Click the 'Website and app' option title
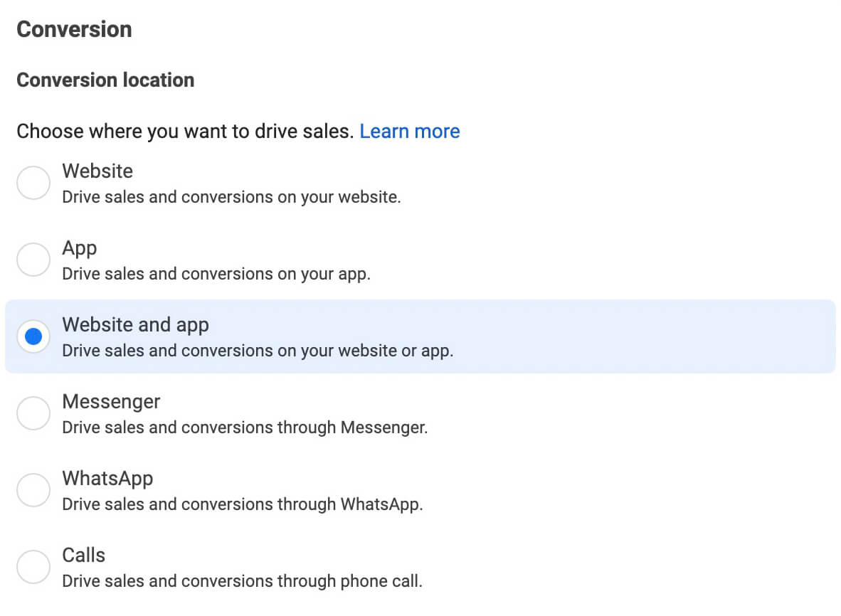Screen dimensions: 841x616 [135, 325]
